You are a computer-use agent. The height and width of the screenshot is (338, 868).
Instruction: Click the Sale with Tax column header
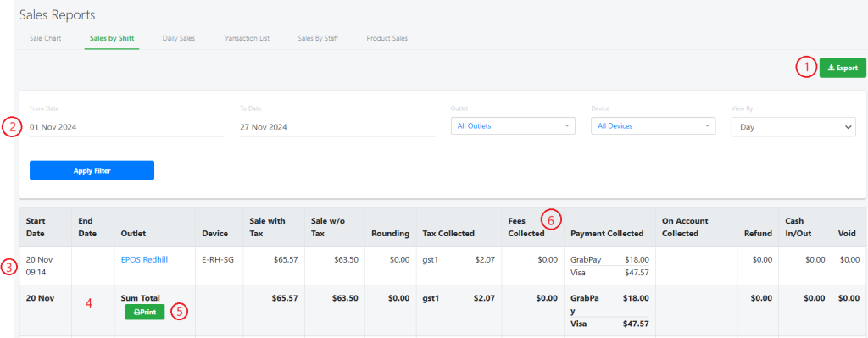267,227
